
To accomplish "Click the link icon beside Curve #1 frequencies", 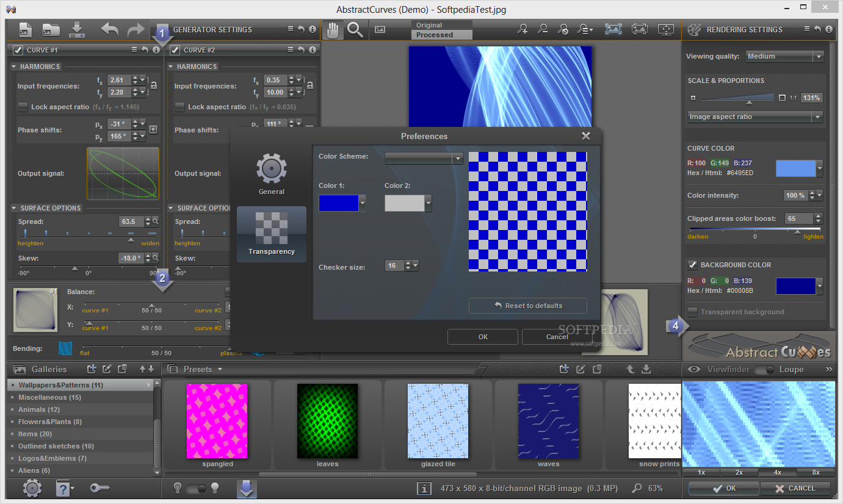I will (154, 85).
